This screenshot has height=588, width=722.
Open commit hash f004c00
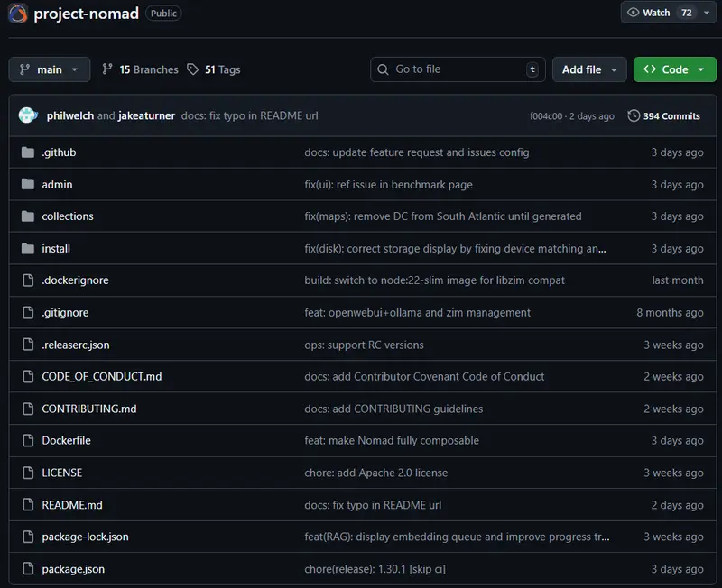tap(547, 116)
